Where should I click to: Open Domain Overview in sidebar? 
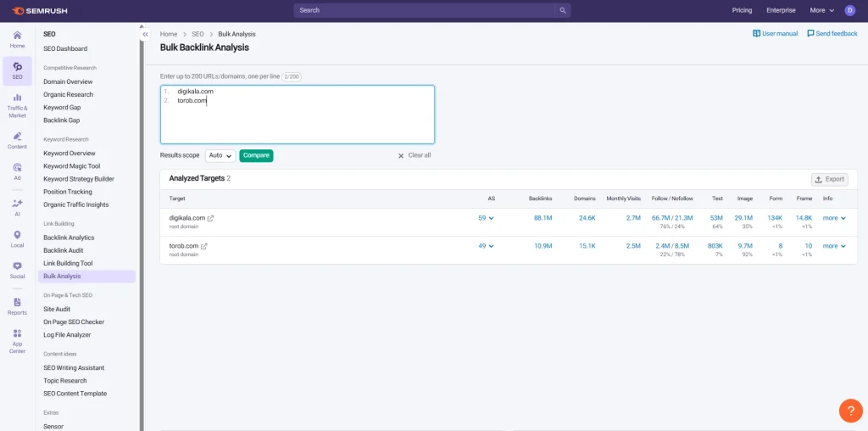click(68, 82)
